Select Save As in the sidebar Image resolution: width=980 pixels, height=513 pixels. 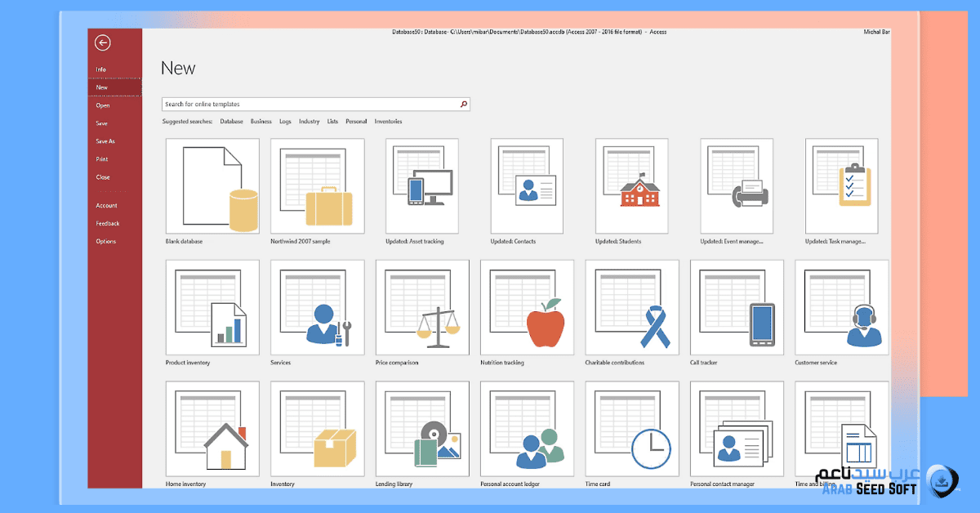(x=105, y=141)
